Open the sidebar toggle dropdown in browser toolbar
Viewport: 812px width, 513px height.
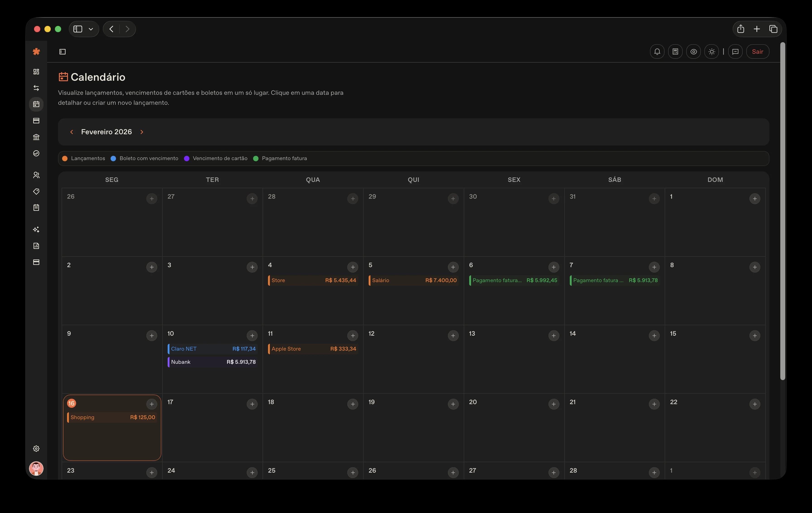coord(90,29)
